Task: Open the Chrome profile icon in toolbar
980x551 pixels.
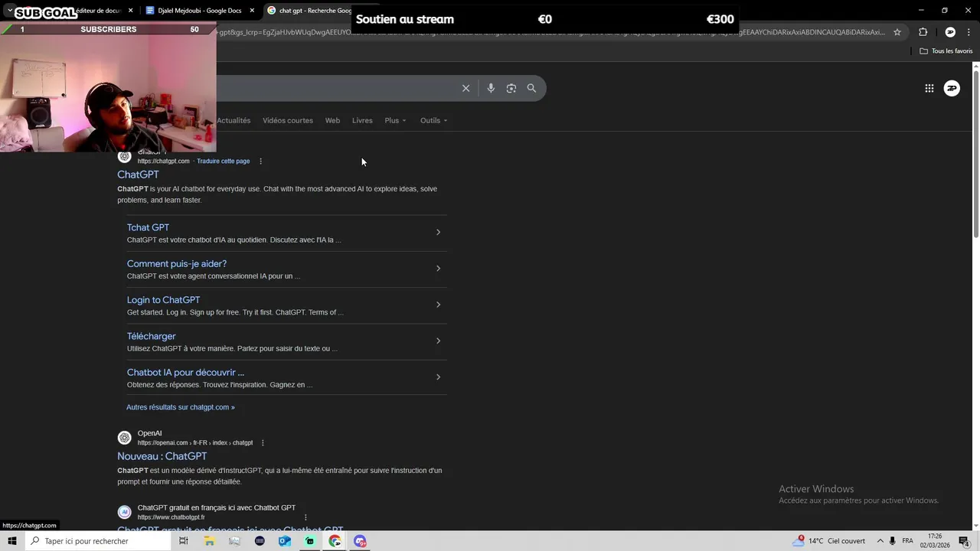Action: coord(950,32)
